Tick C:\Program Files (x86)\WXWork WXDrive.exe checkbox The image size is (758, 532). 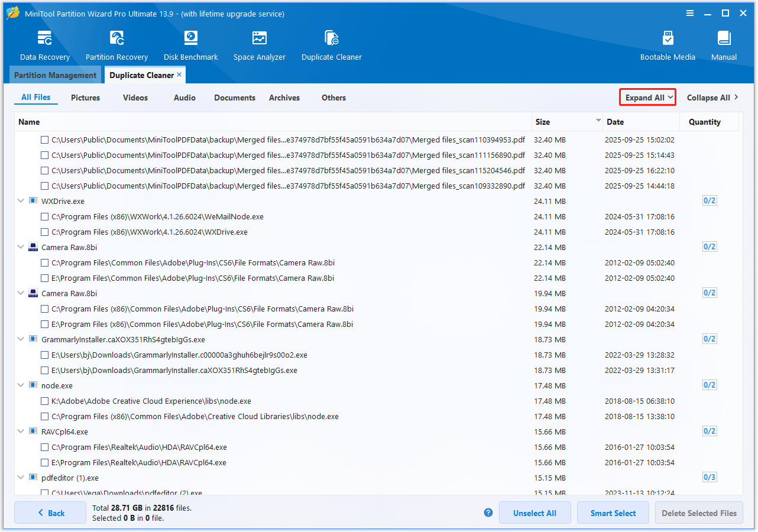pyautogui.click(x=44, y=232)
